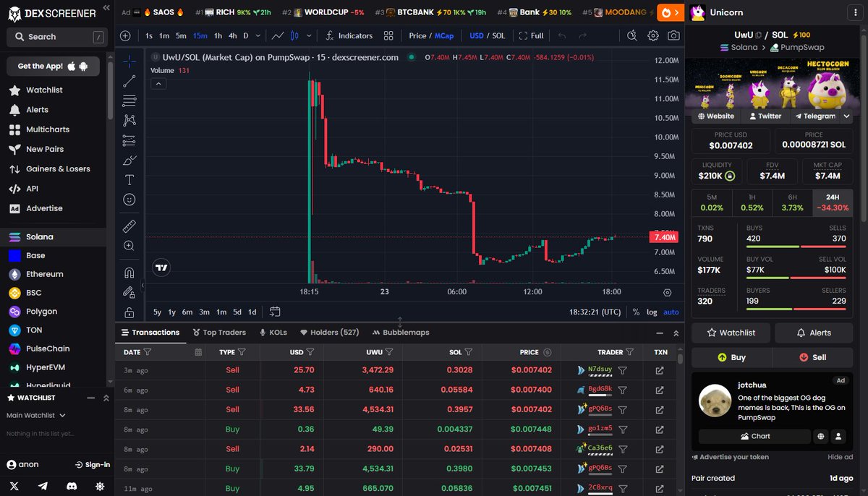868x496 pixels.
Task: Open the Fibonacci retracement tool
Action: pos(129,101)
